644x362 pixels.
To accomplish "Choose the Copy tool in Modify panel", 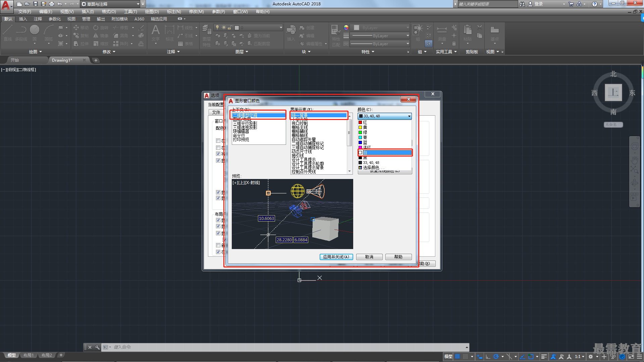I will [81, 36].
